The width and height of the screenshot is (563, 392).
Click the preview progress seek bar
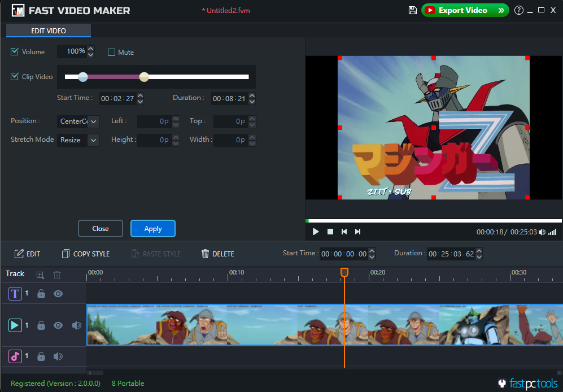point(434,221)
